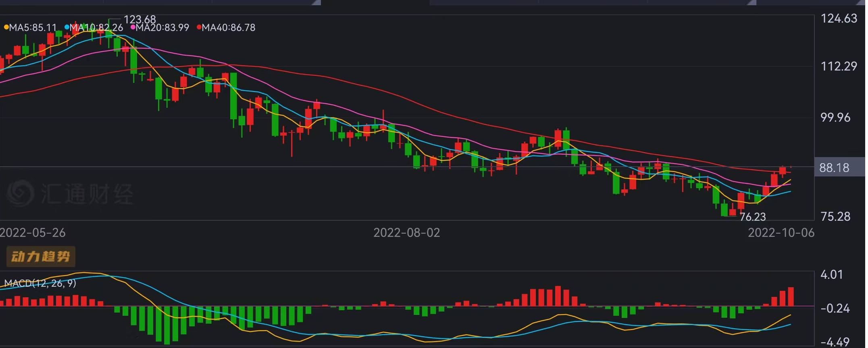Expand the leftmost corner triangle in top bar
868x348 pixels.
click(317, 3)
